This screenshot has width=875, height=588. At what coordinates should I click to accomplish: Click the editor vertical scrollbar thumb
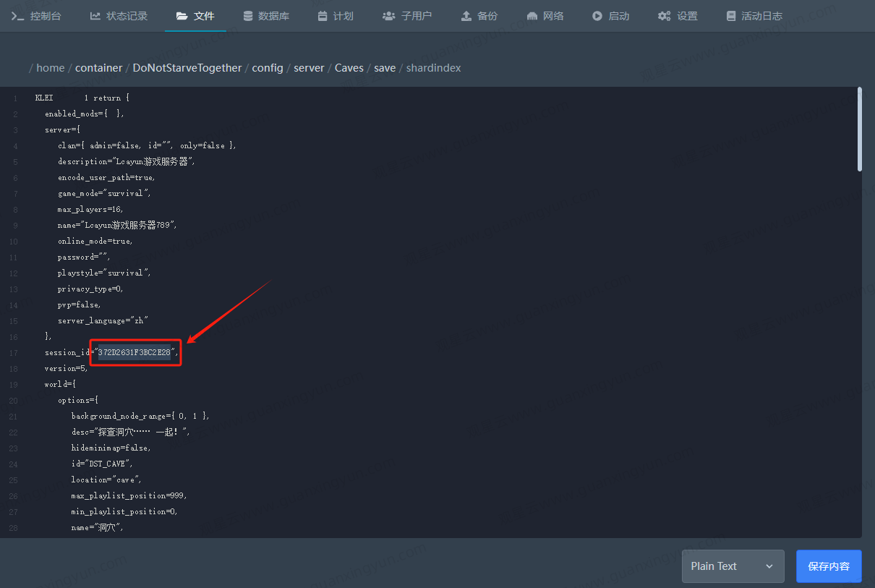tap(859, 130)
